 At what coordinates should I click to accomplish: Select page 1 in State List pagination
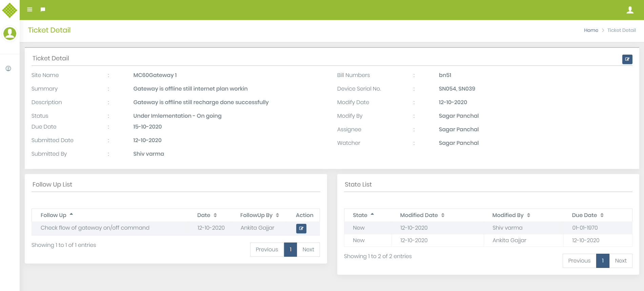tap(603, 261)
